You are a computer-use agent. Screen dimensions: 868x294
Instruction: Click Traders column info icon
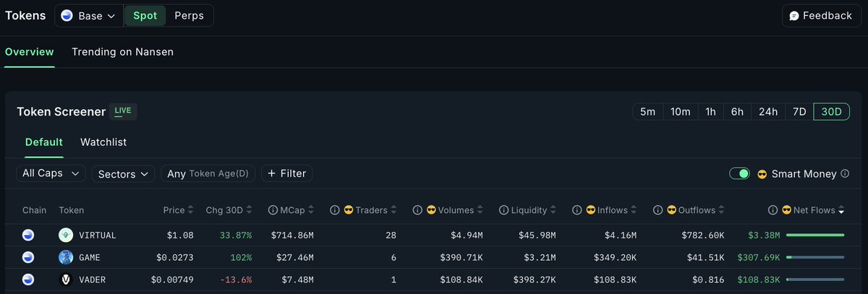click(335, 210)
